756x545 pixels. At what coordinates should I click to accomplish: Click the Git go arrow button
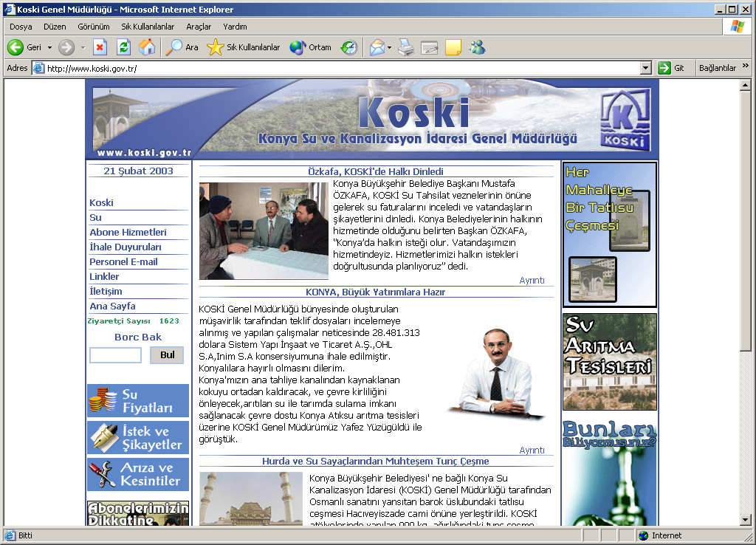(x=664, y=68)
